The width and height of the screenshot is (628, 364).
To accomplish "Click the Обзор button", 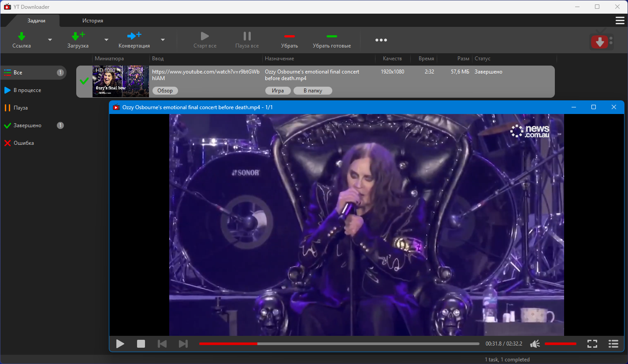I will [165, 91].
